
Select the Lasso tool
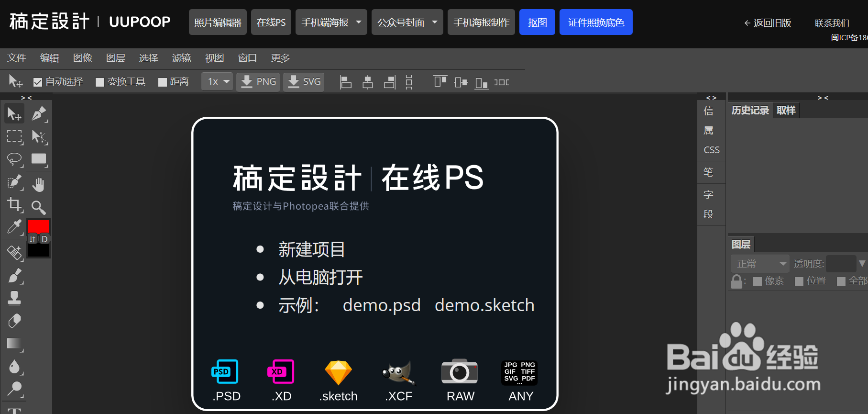14,159
